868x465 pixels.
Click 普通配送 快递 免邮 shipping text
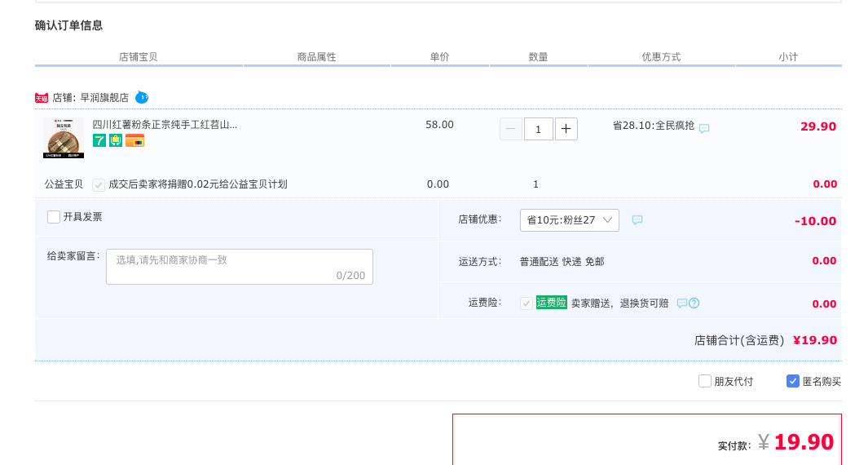[x=562, y=262]
